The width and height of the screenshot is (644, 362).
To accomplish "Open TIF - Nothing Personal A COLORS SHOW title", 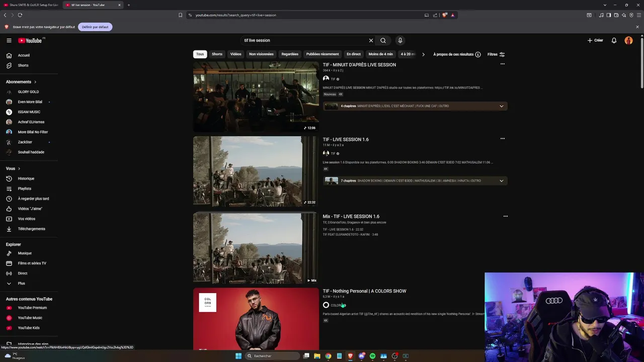I will tap(364, 291).
